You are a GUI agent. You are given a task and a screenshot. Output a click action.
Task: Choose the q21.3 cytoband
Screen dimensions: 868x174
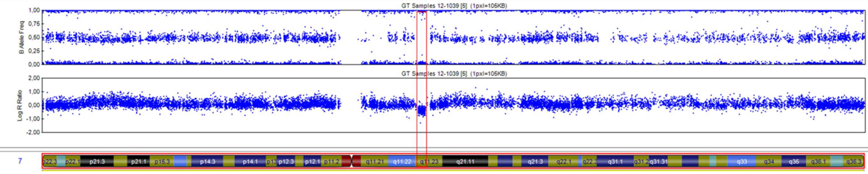pyautogui.click(x=535, y=161)
